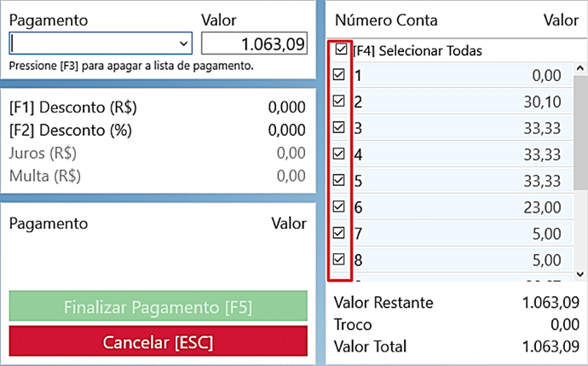Untick the conta 4 checkbox

pos(339,154)
